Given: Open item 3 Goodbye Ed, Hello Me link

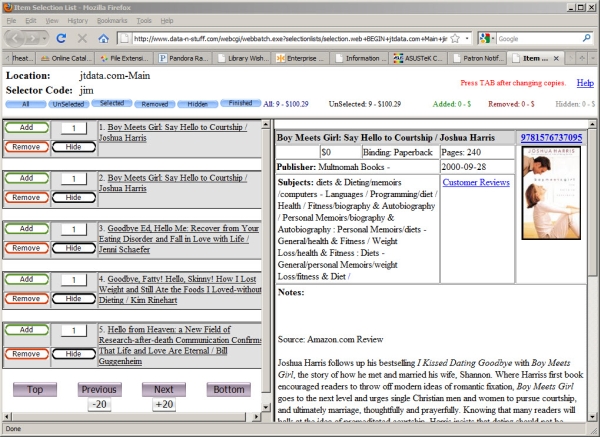Looking at the screenshot, I should [x=179, y=239].
